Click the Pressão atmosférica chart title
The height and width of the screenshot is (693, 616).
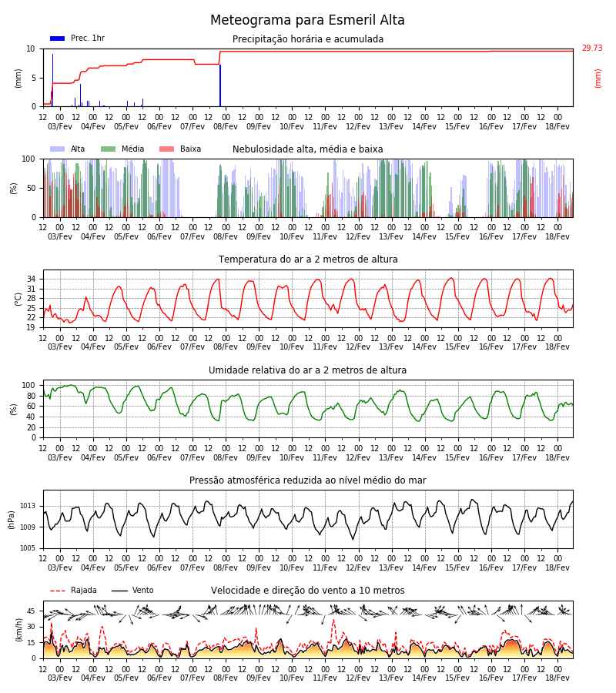click(308, 480)
